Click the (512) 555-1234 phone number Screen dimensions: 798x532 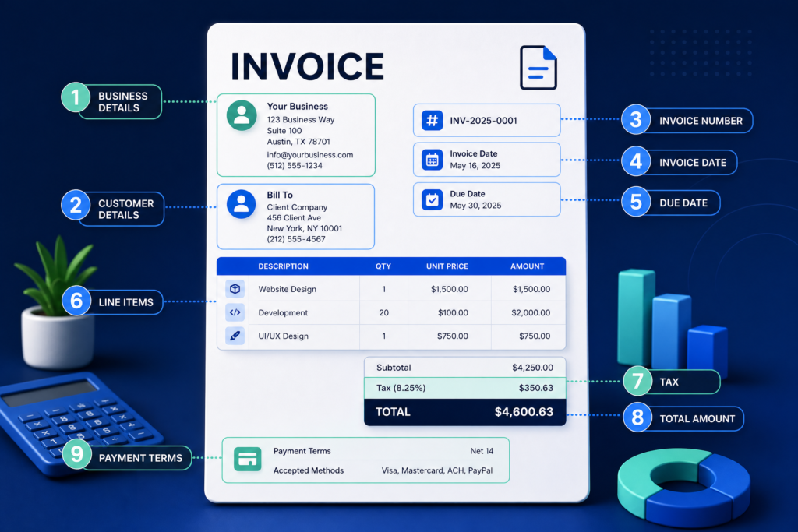coord(294,166)
